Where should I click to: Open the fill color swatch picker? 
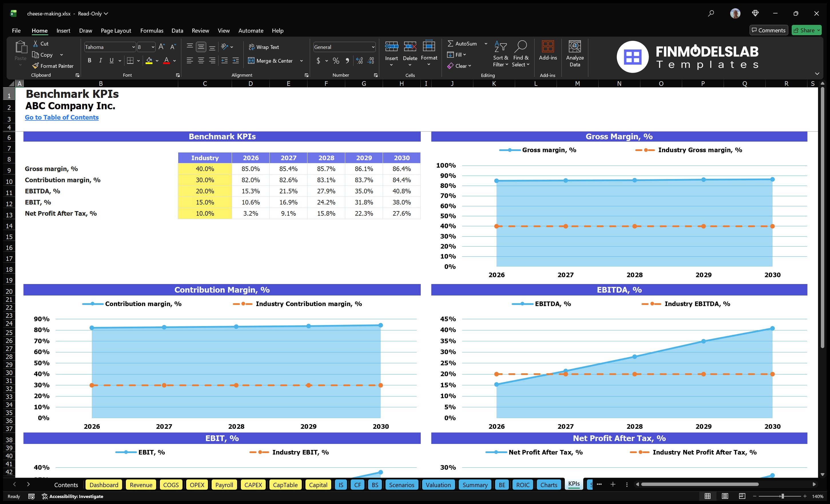point(157,61)
